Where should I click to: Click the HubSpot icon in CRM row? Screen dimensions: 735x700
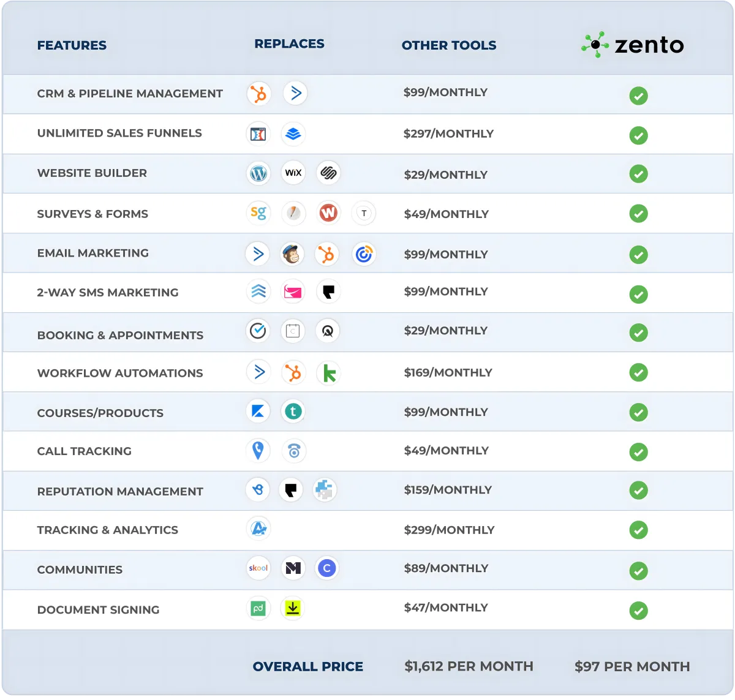click(258, 94)
